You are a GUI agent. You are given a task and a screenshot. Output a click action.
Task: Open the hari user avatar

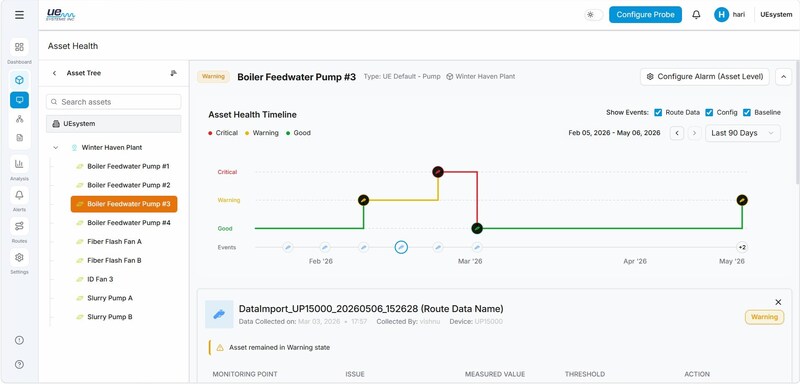pyautogui.click(x=721, y=15)
